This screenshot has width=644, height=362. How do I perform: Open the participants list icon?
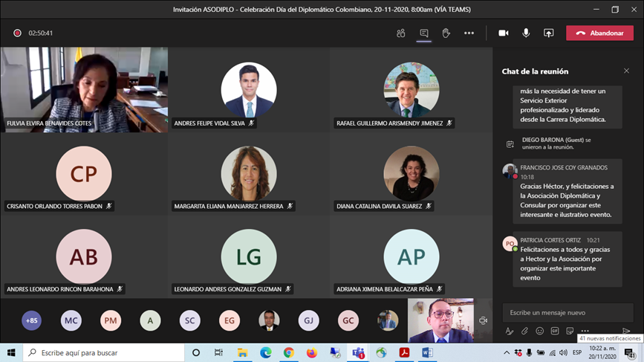tap(401, 33)
